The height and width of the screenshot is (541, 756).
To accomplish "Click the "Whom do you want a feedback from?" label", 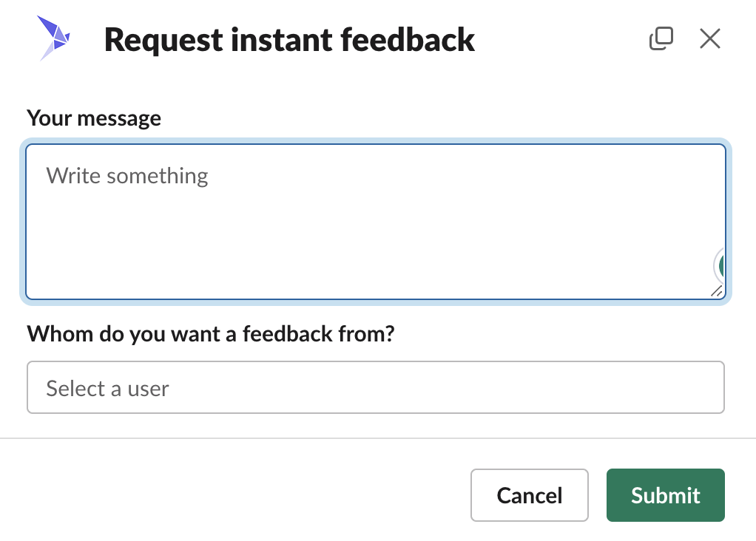I will pos(211,334).
